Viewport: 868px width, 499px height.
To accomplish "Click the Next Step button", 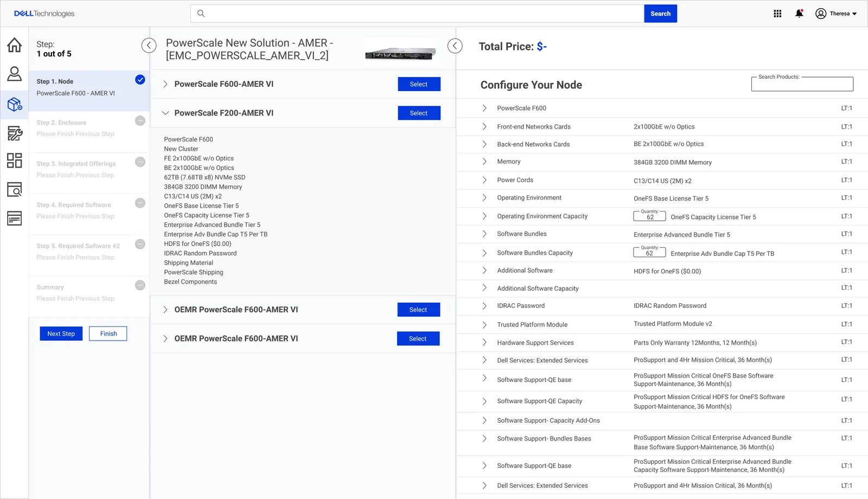I will [61, 334].
